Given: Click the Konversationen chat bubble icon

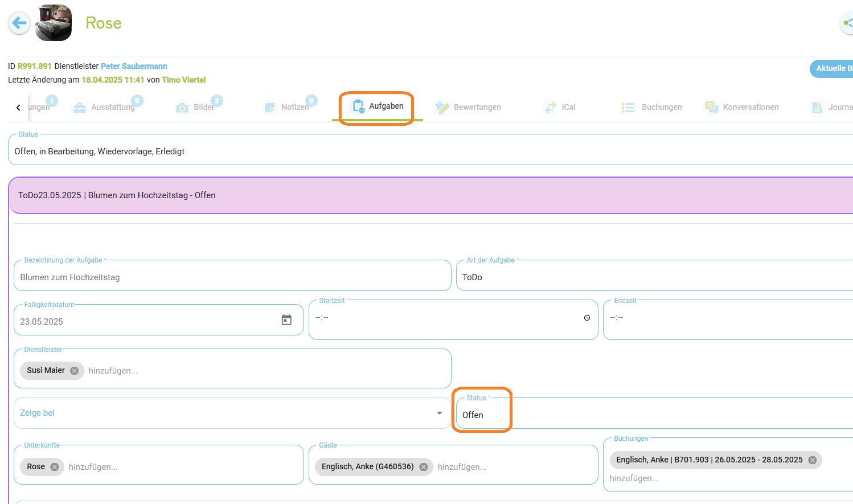Looking at the screenshot, I should pos(711,107).
